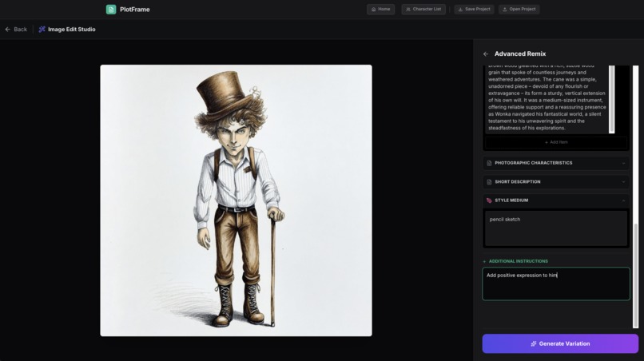Screen dimensions: 644x361
Task: Go Back from Image Edit Studio
Action: (16, 30)
